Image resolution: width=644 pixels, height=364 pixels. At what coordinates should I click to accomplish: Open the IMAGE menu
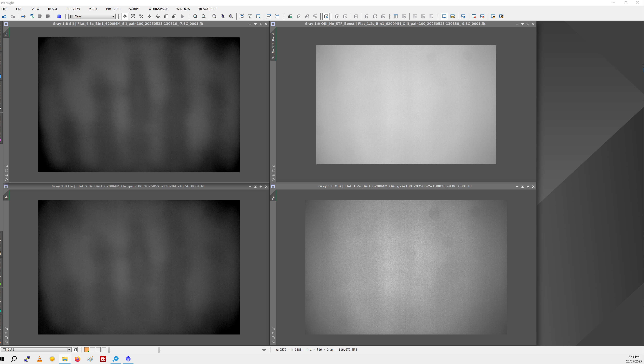pos(53,9)
